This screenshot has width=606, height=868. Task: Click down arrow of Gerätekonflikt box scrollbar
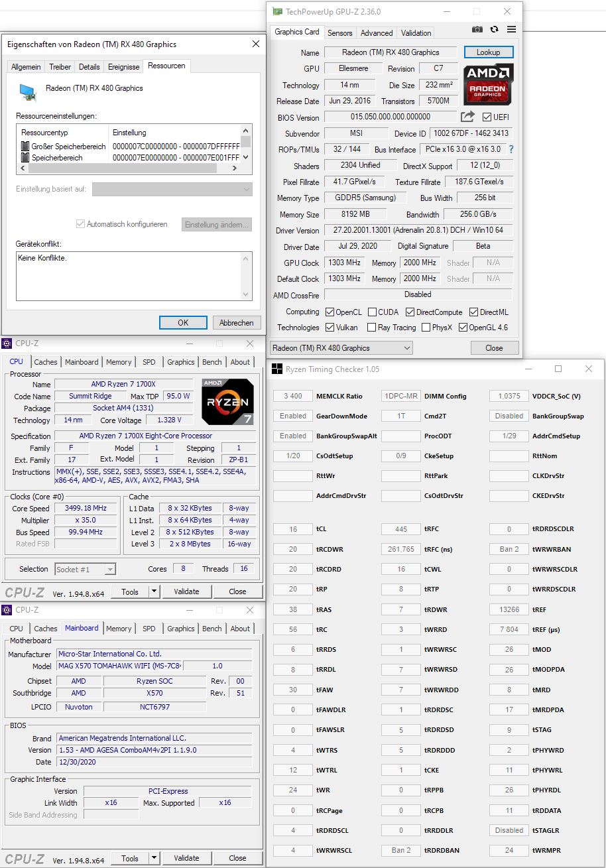[247, 294]
